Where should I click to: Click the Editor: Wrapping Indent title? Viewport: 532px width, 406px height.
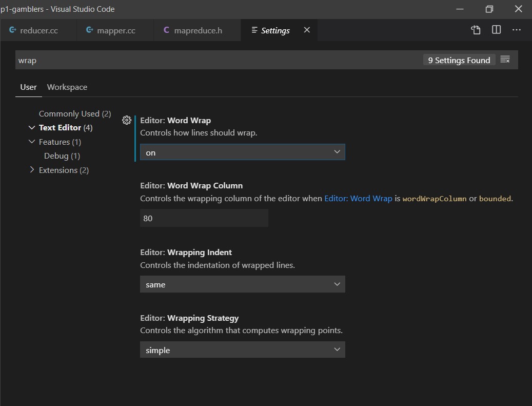click(x=186, y=252)
